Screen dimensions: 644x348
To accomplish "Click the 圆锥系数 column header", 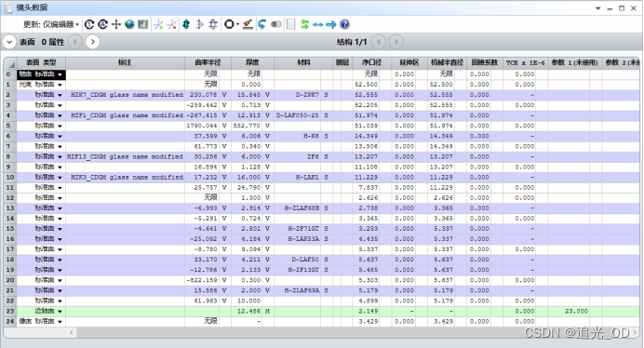I will coord(484,63).
